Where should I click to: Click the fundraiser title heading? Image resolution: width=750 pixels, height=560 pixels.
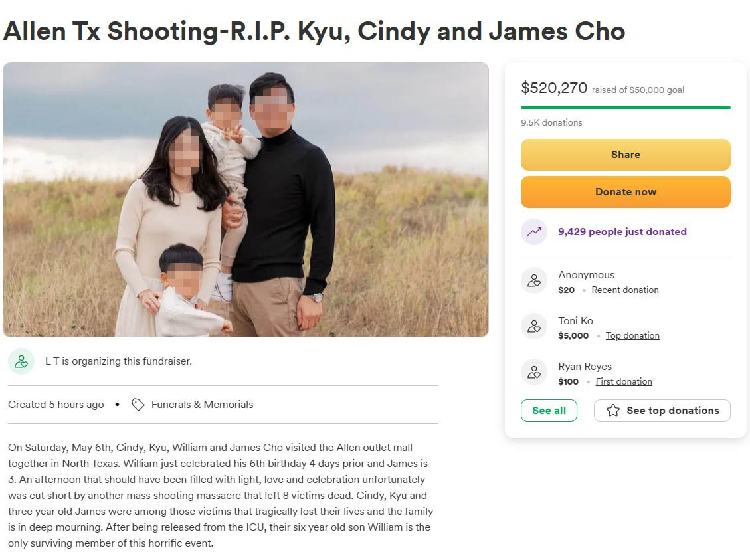314,31
